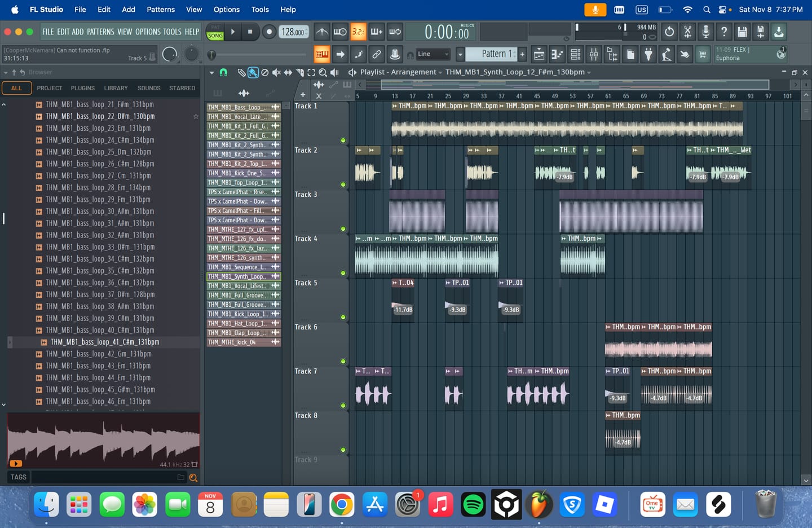
Task: Select the Paint brush tool in Playlist
Action: 253,72
